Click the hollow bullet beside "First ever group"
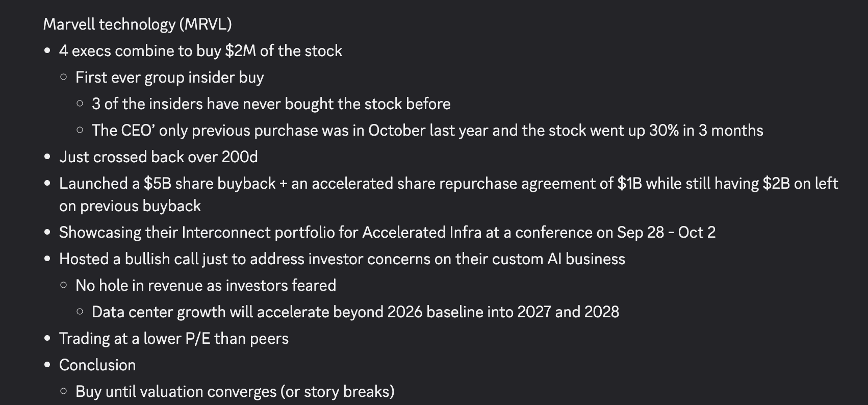 pyautogui.click(x=63, y=78)
